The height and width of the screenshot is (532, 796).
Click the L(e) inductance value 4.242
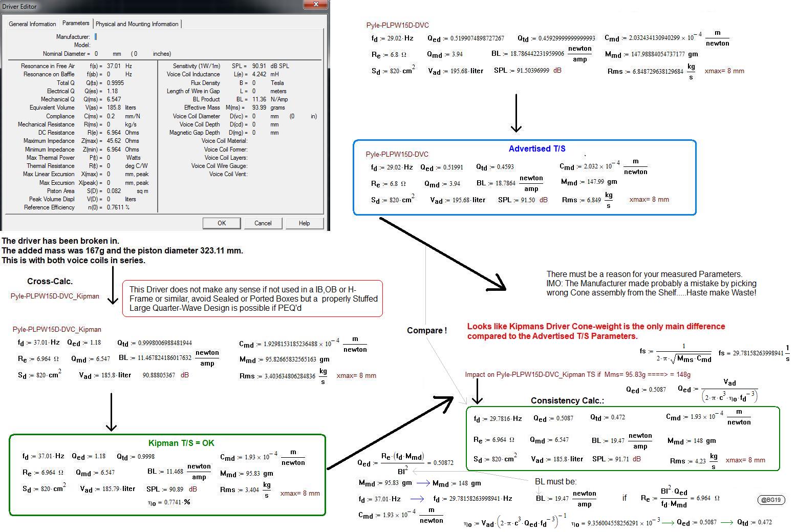(259, 74)
